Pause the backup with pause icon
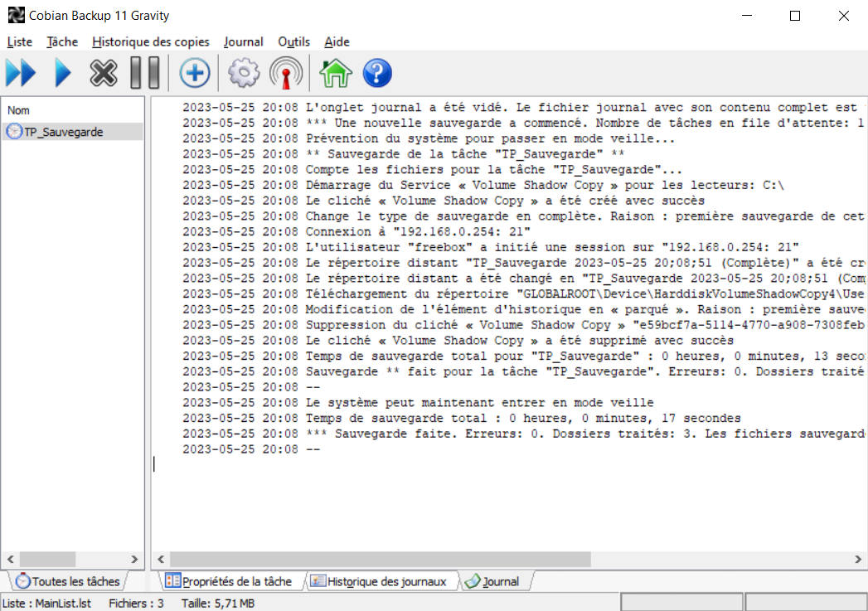Image resolution: width=868 pixels, height=611 pixels. (145, 73)
